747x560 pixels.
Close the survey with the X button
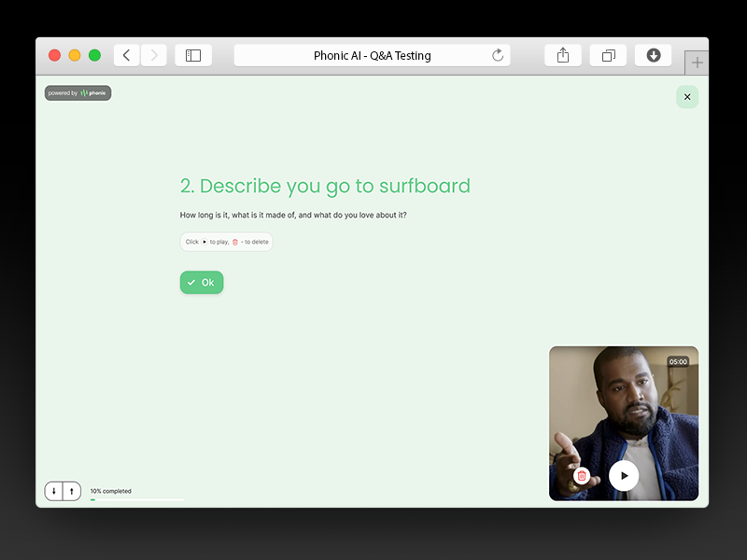(x=687, y=97)
